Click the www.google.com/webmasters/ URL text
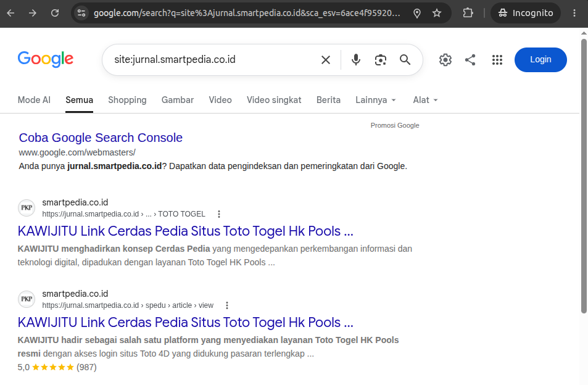Screen dimensions: 588x385 tap(77, 152)
